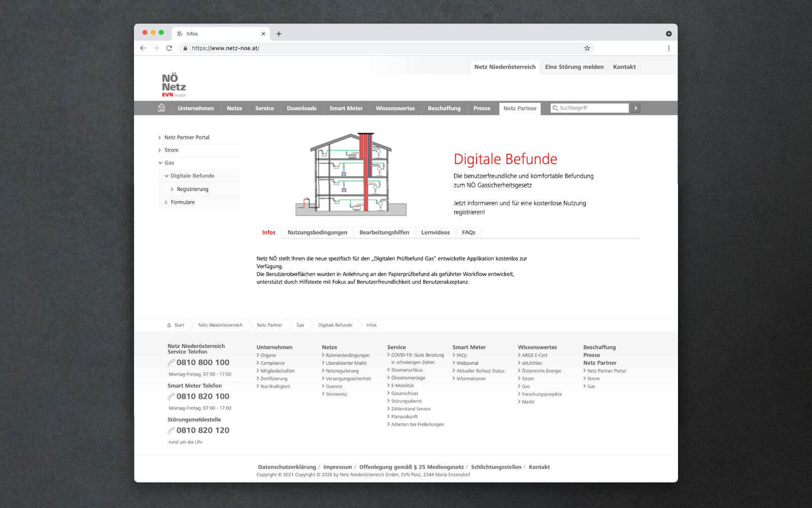Click the NÖ Netz logo
Image resolution: width=812 pixels, height=508 pixels.
[174, 85]
